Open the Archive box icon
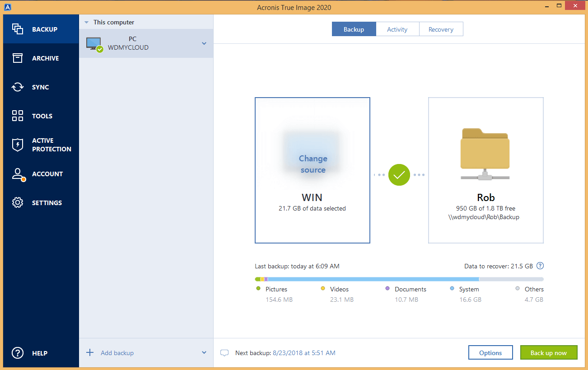588x370 pixels. point(18,58)
